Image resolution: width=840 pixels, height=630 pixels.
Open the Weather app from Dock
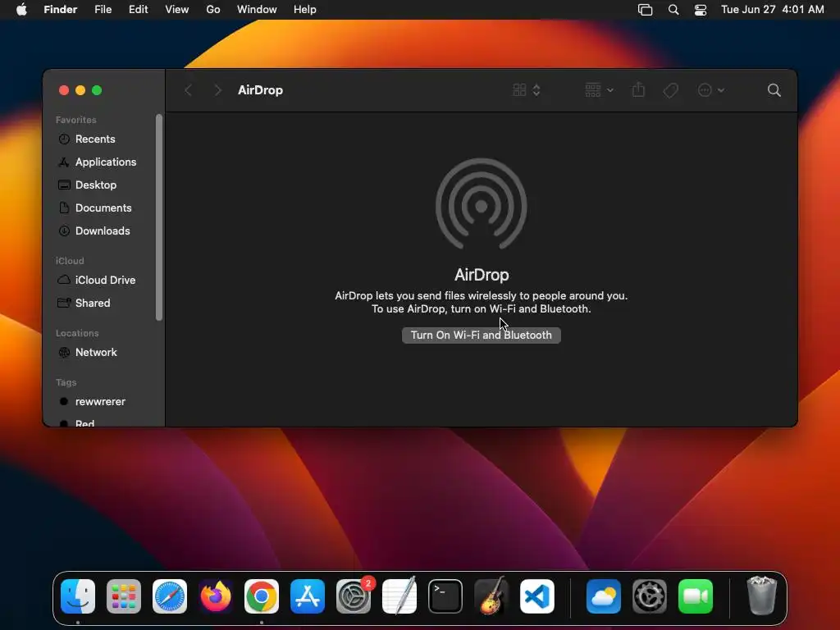tap(604, 596)
